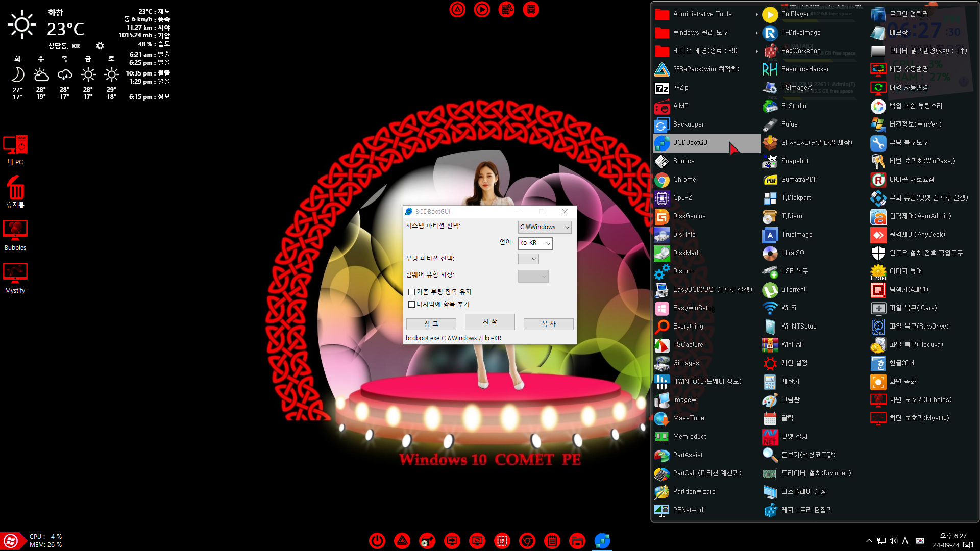Open 내 PC desktop icon

coord(15,150)
